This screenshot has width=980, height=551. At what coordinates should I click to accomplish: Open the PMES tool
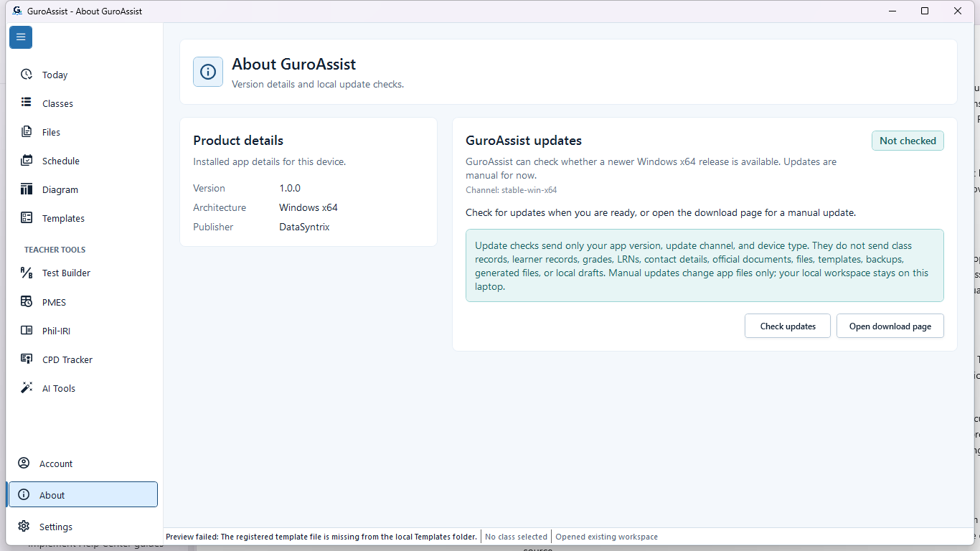click(83, 302)
